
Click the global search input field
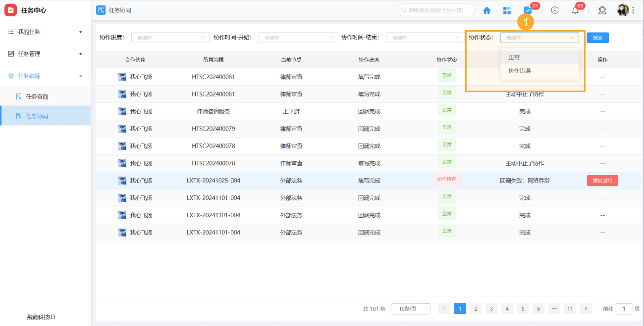[436, 10]
